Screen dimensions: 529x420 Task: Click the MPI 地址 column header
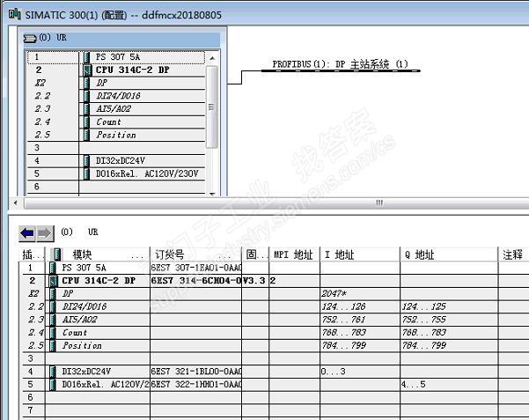(295, 254)
